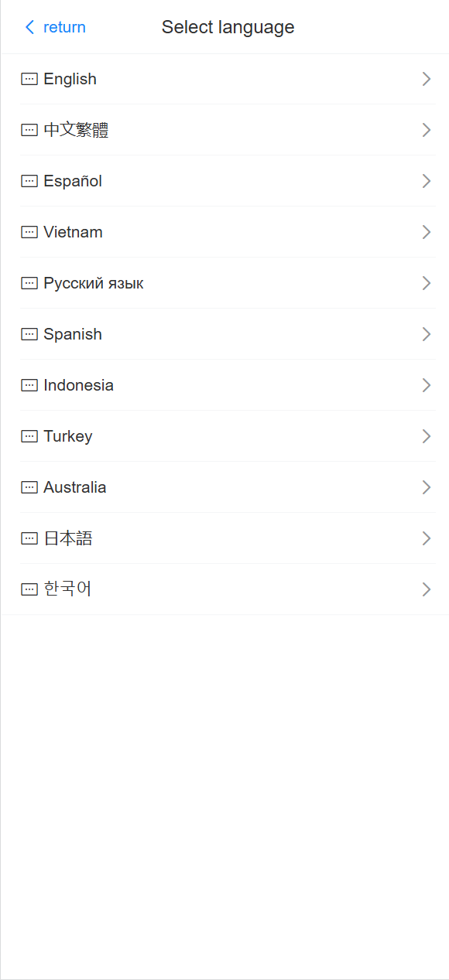This screenshot has height=980, width=449.
Task: Click the back arrow icon beside return
Action: [29, 27]
